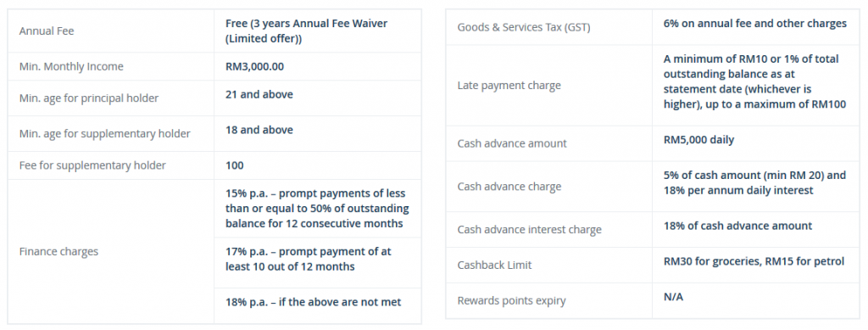Select the RM5,000 daily cash advance value
Viewport: 868px width, 330px height.
click(x=698, y=139)
